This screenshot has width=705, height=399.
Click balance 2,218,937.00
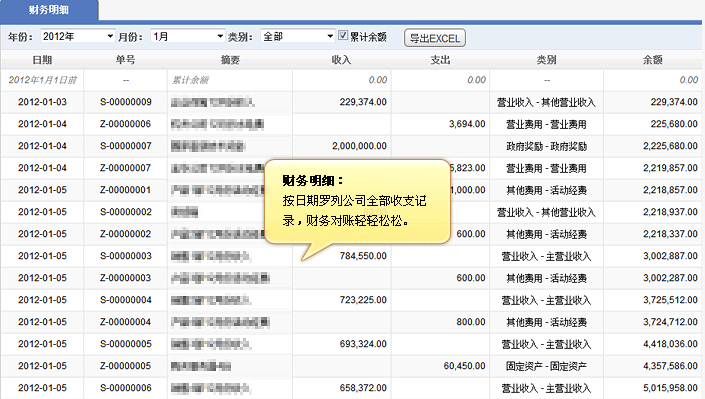click(x=670, y=212)
